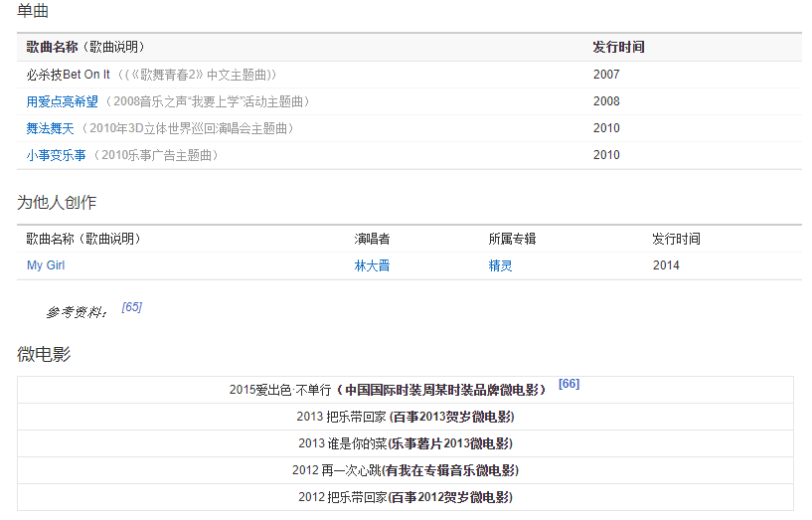Jump to reference citation [66]
Image resolution: width=812 pixels, height=520 pixels.
(x=568, y=384)
